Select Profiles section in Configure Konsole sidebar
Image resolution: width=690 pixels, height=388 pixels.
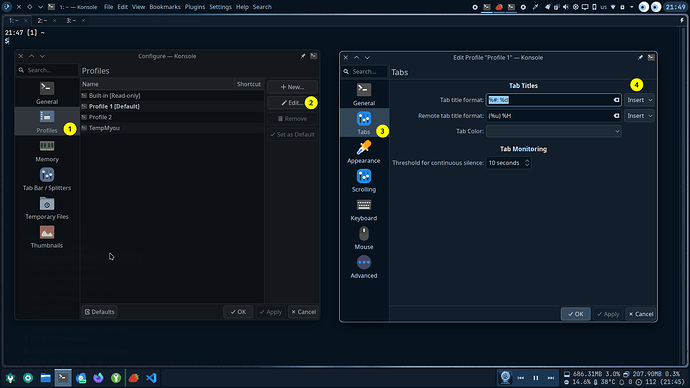tap(47, 122)
